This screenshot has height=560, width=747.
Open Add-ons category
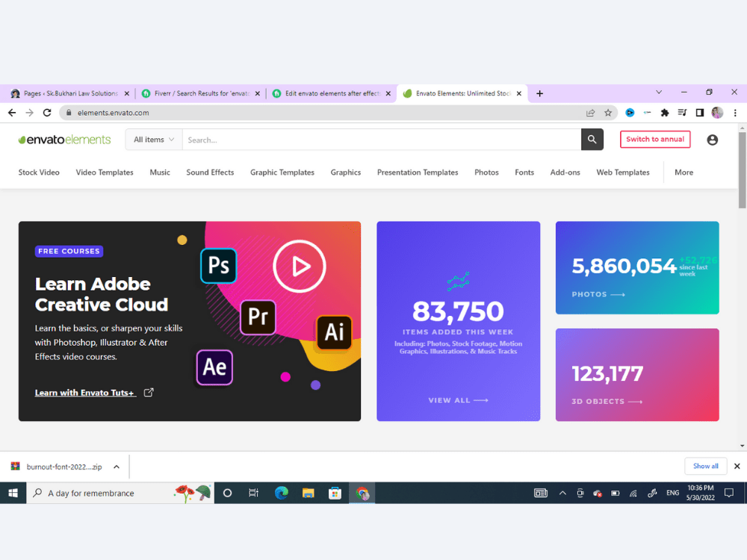565,172
